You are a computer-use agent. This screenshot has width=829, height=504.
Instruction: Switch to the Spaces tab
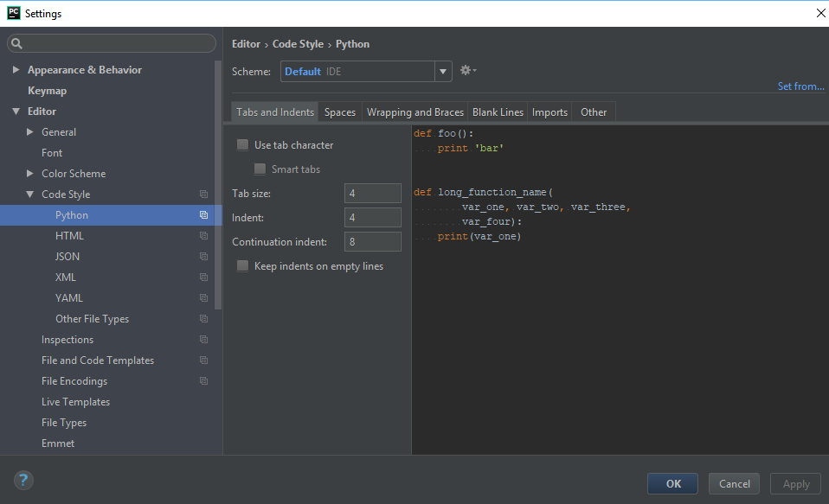339,112
